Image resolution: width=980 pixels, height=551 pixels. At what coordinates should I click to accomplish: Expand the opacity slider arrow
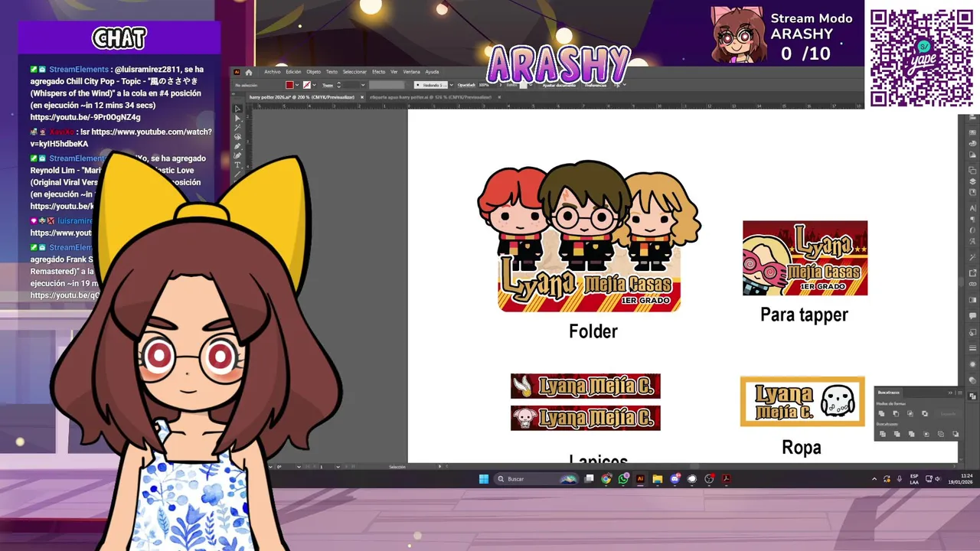coord(500,85)
